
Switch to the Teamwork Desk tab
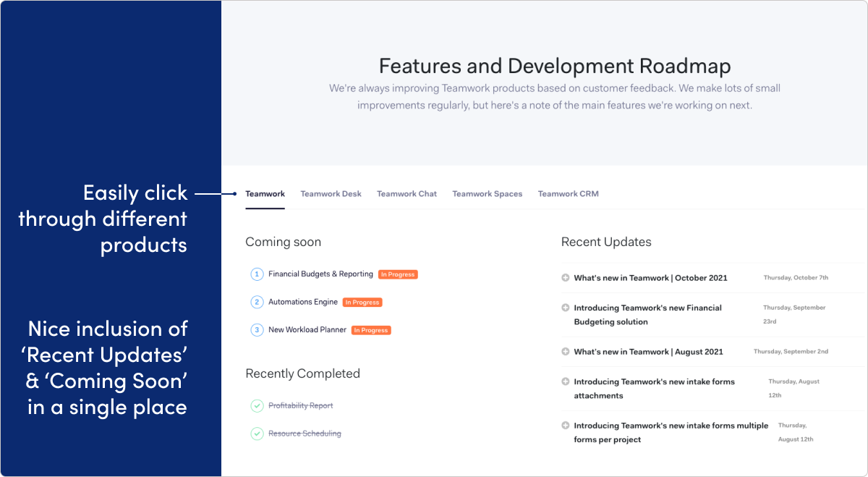[x=331, y=193]
